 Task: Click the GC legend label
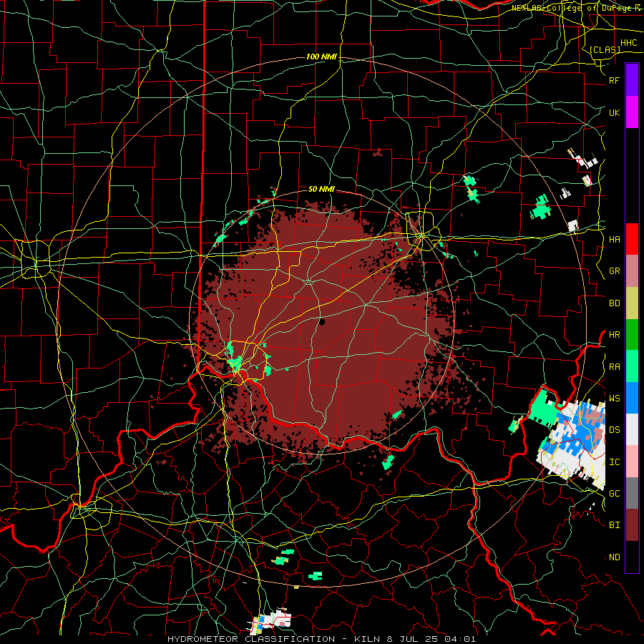coord(614,493)
